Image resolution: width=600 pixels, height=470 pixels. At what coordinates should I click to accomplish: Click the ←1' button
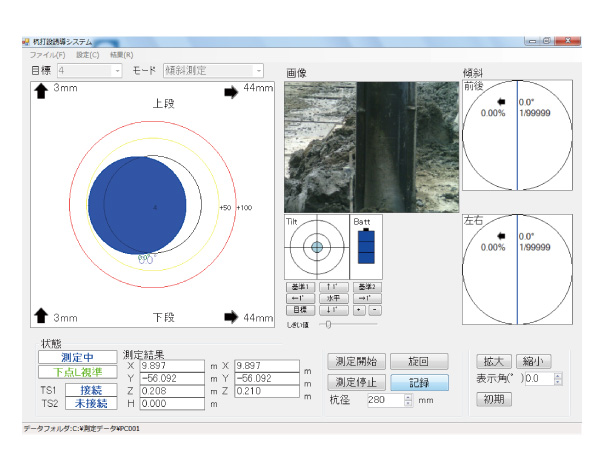[300, 299]
